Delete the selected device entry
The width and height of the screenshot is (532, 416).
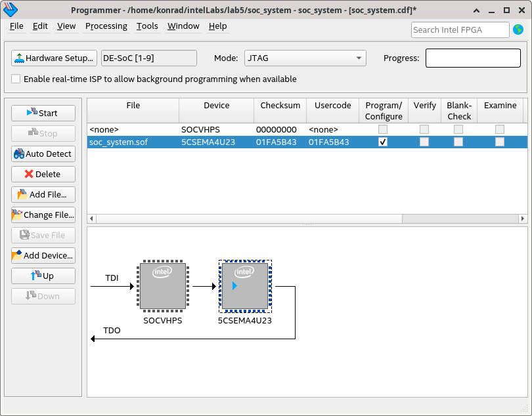click(43, 175)
